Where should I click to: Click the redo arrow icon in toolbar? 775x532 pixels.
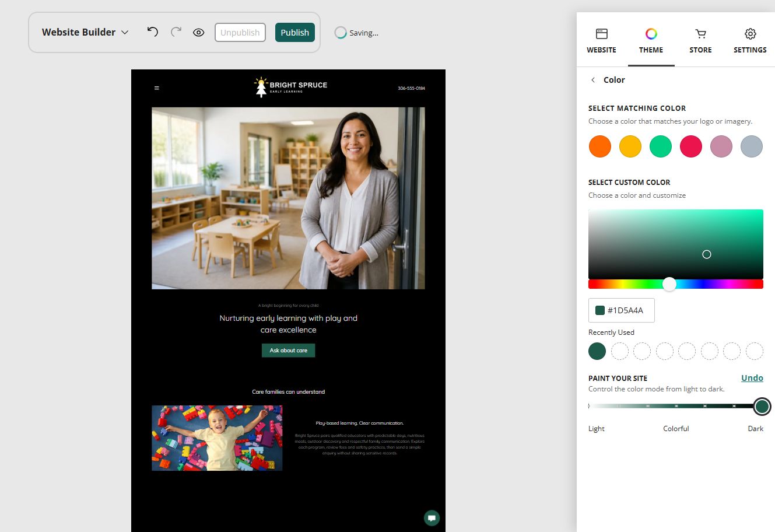click(176, 32)
